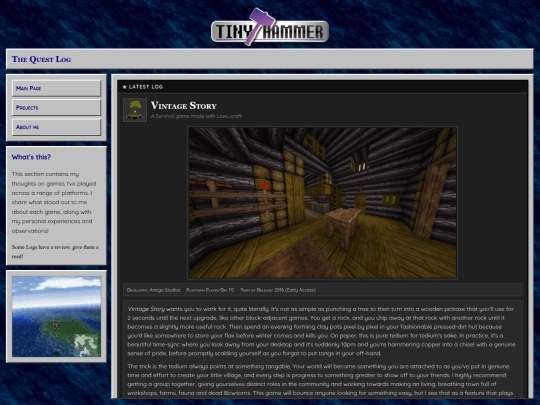Screen dimensions: 540x405
Task: Click the Year of Release 2016 text
Action: pyautogui.click(x=278, y=290)
